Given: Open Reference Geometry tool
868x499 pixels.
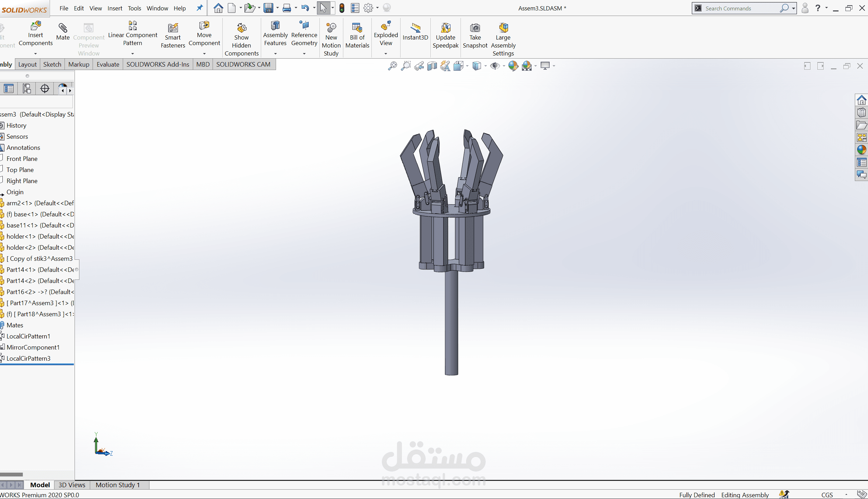Looking at the screenshot, I should point(304,33).
